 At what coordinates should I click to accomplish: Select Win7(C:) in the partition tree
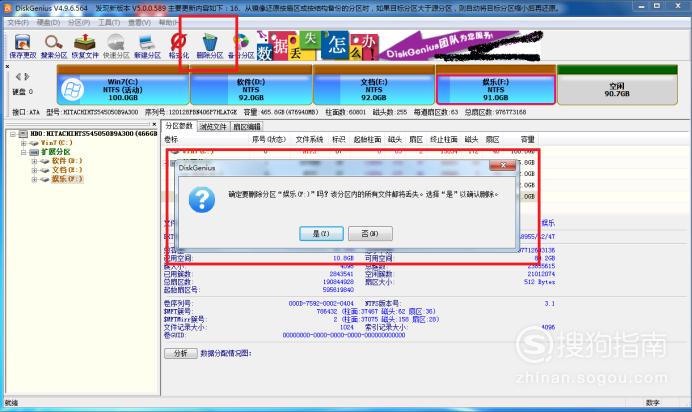coord(56,143)
